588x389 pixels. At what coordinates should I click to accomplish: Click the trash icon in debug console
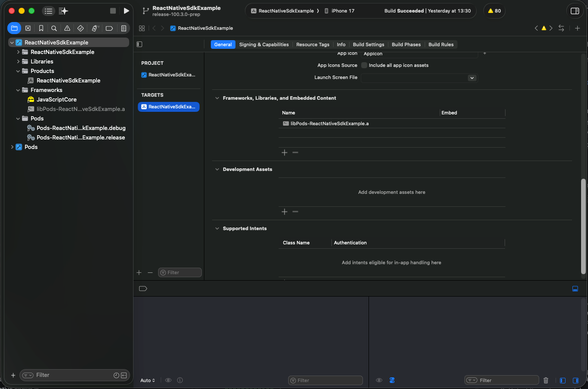(546, 380)
